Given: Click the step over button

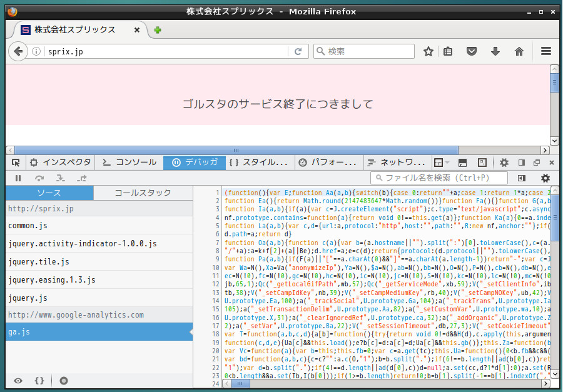Looking at the screenshot, I should (x=39, y=178).
